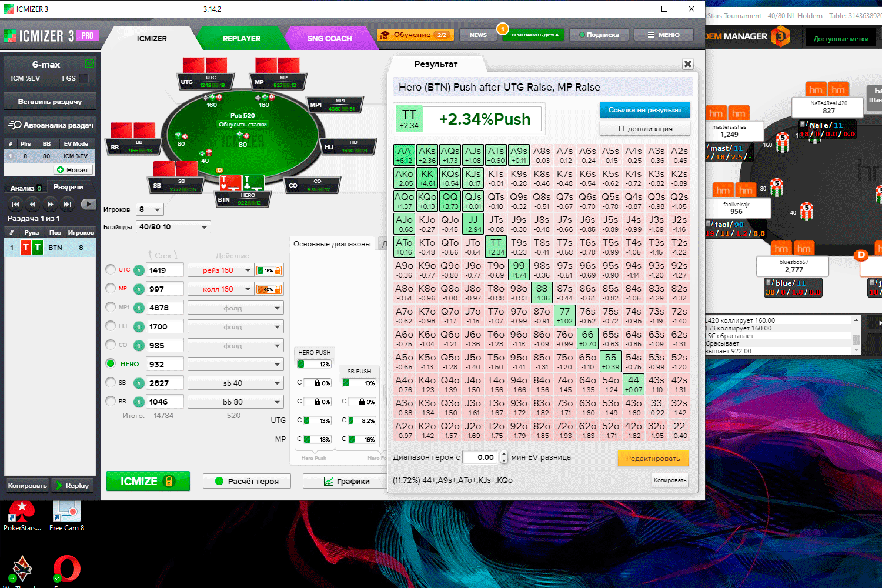Toggle the FGS checkbox
The width and height of the screenshot is (882, 588).
click(x=83, y=78)
